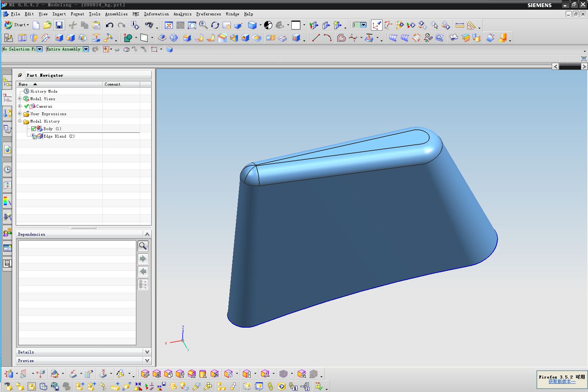Click the Comment column header

pos(121,84)
